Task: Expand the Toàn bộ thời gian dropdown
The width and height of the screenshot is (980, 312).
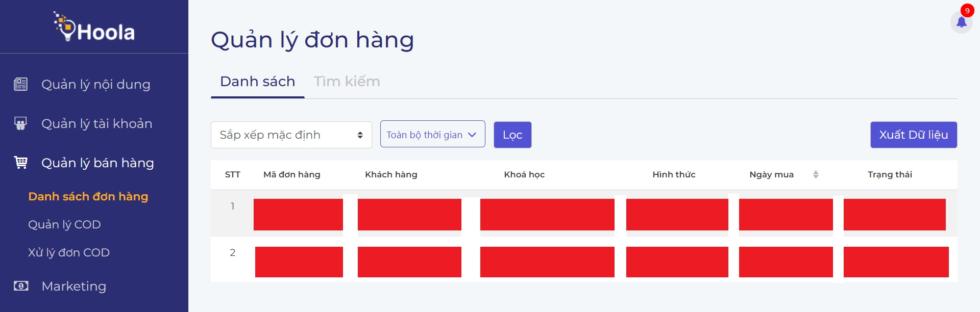Action: (x=432, y=135)
